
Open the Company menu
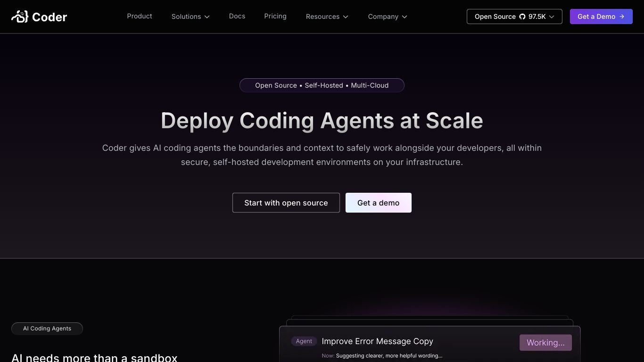click(388, 16)
